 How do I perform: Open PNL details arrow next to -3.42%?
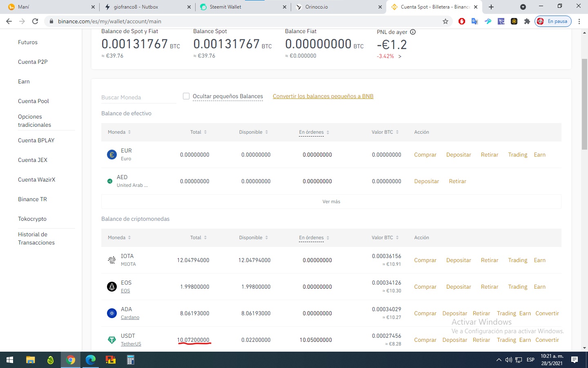(x=400, y=56)
